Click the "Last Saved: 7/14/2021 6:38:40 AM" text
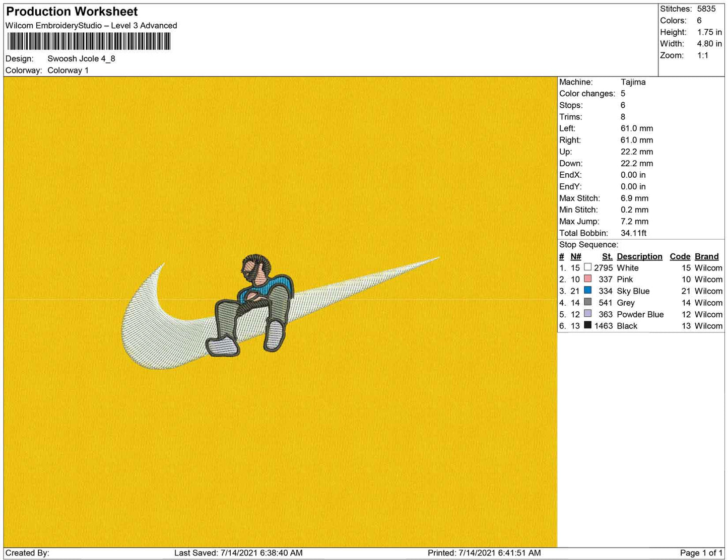The image size is (728, 560). [x=238, y=553]
